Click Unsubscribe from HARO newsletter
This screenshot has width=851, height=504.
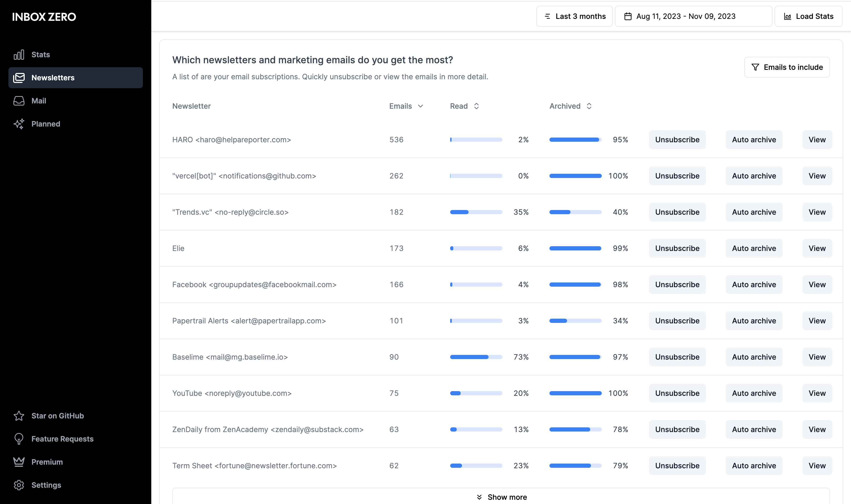coord(677,139)
